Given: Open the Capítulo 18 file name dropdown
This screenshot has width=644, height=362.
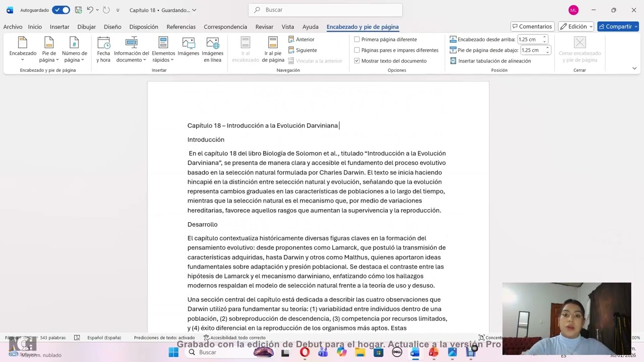Looking at the screenshot, I should (194, 10).
